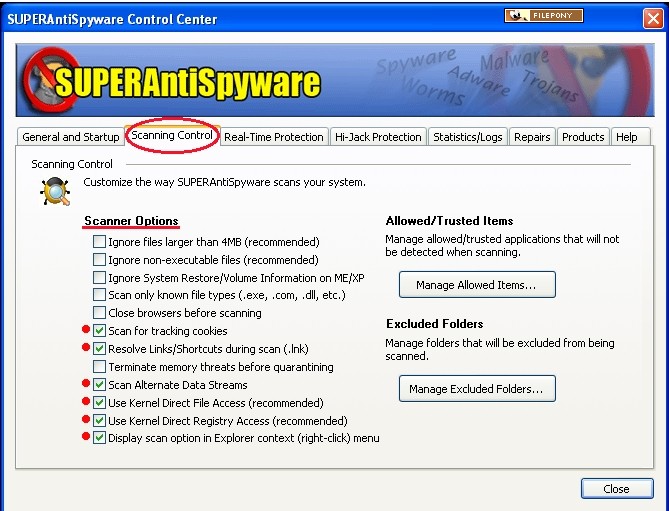Click the Close button
Image resolution: width=669 pixels, height=511 pixels.
click(617, 488)
